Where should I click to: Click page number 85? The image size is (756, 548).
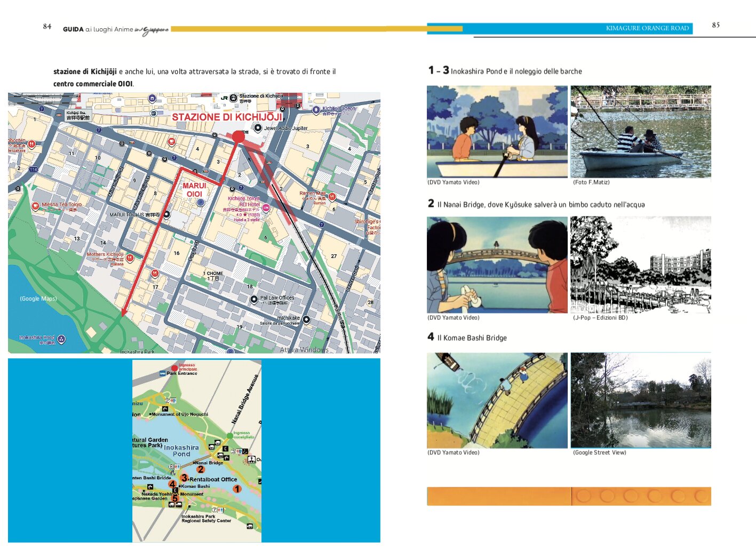point(716,25)
